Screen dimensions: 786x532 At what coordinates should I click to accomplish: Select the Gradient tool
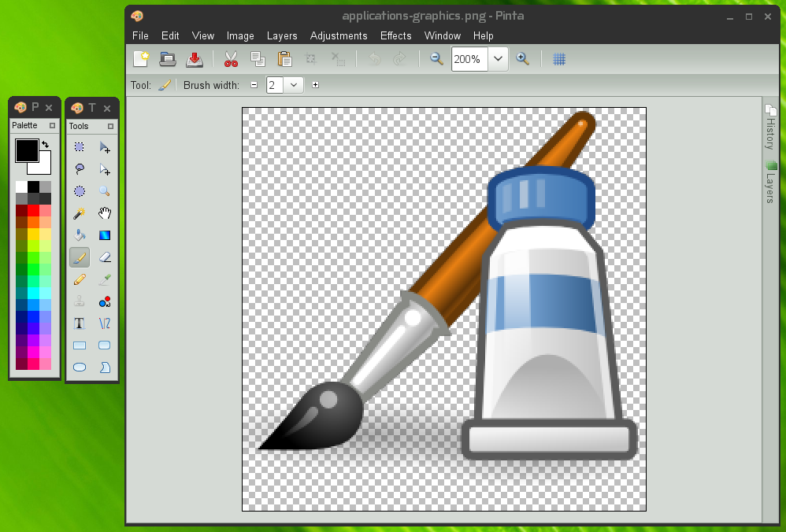pyautogui.click(x=104, y=235)
